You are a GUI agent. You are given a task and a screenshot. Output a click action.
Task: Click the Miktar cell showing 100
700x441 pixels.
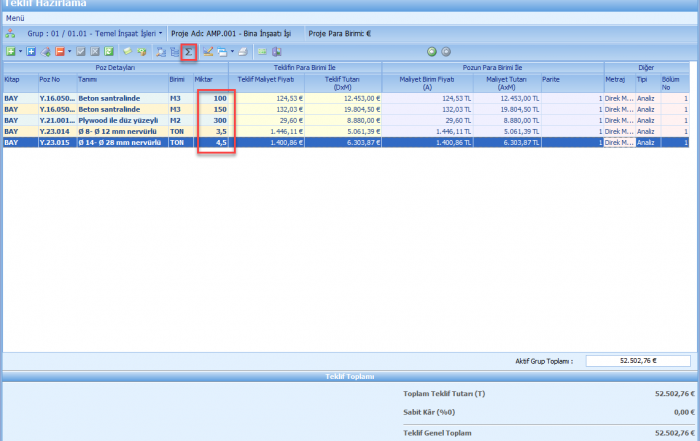click(214, 98)
